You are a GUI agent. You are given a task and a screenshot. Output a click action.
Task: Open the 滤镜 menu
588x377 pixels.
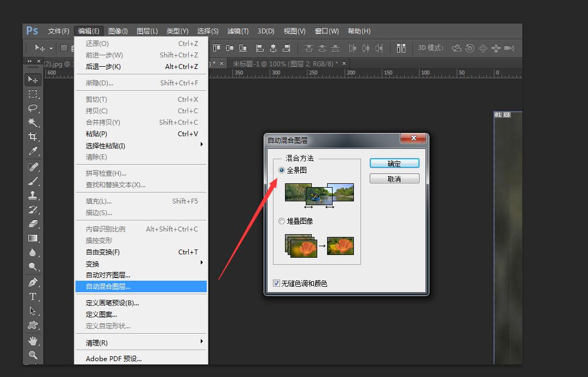point(237,31)
